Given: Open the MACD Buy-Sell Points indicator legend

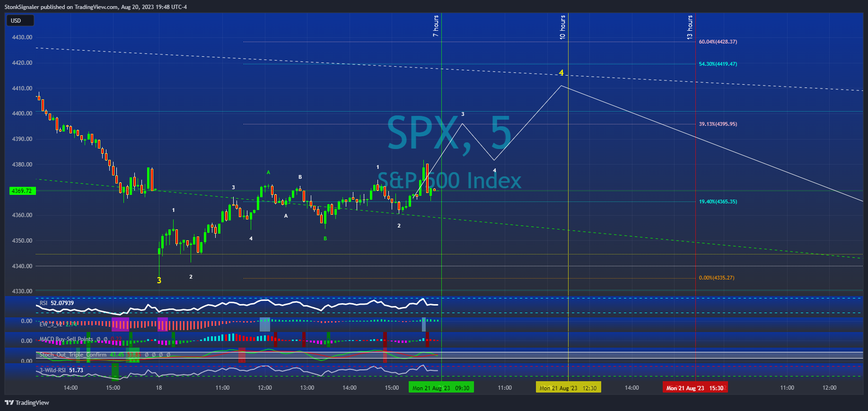Looking at the screenshot, I should tap(80, 339).
